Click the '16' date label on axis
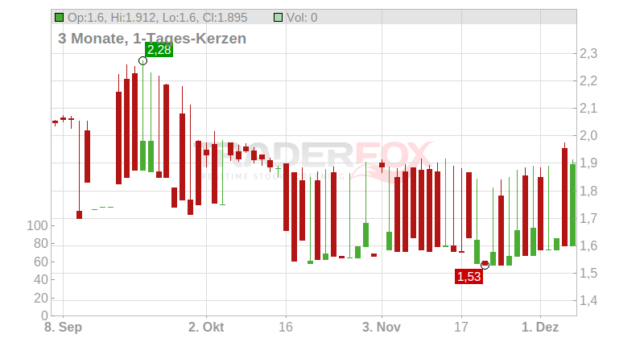Image resolution: width=644 pixels, height=338 pixels. point(286,327)
